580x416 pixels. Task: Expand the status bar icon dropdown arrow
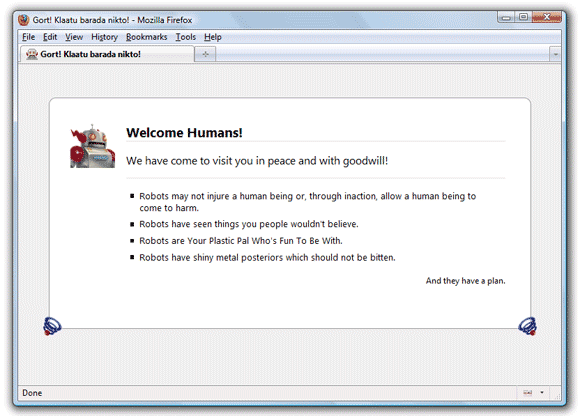pos(542,392)
